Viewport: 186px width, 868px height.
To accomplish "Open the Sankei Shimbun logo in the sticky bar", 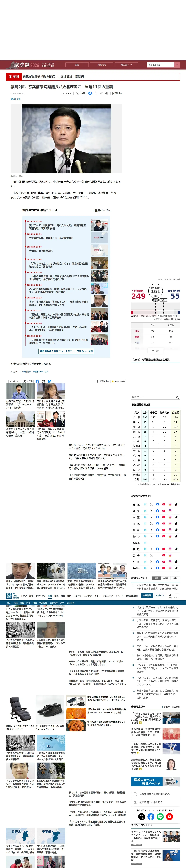I will click(12, 595).
